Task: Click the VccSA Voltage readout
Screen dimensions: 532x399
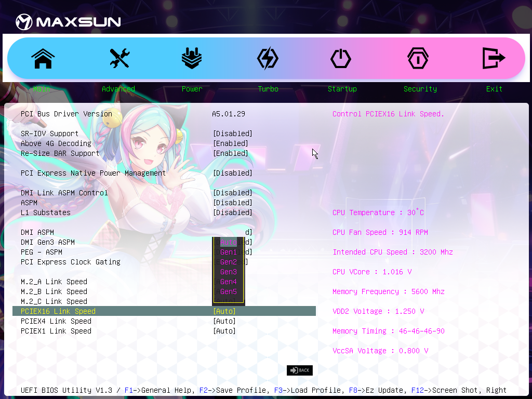Action: point(380,351)
